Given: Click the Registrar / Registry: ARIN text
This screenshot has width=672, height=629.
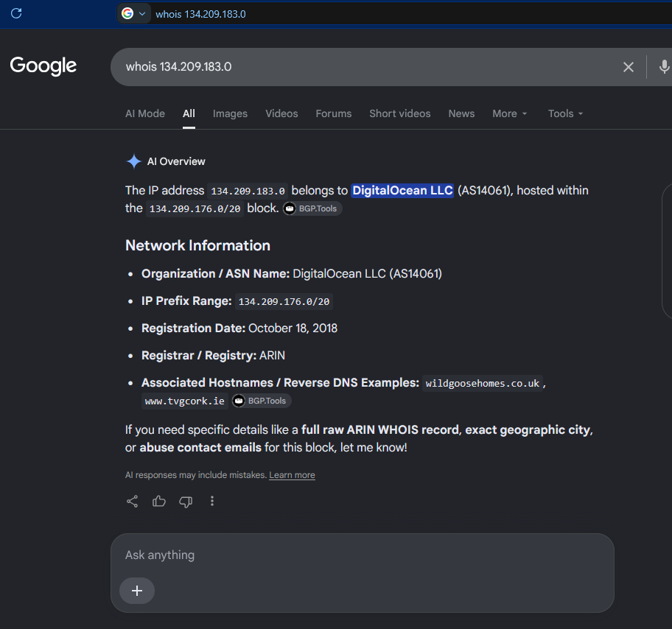Looking at the screenshot, I should point(213,356).
